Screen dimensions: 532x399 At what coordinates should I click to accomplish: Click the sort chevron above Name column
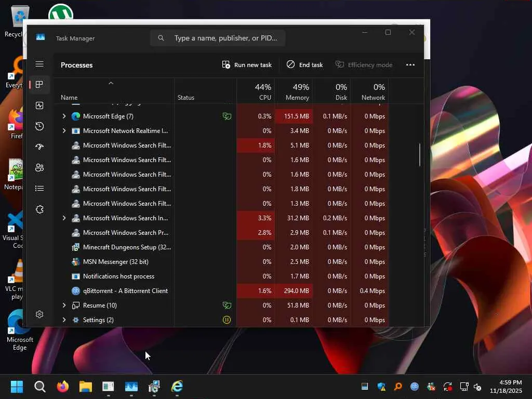pos(111,83)
